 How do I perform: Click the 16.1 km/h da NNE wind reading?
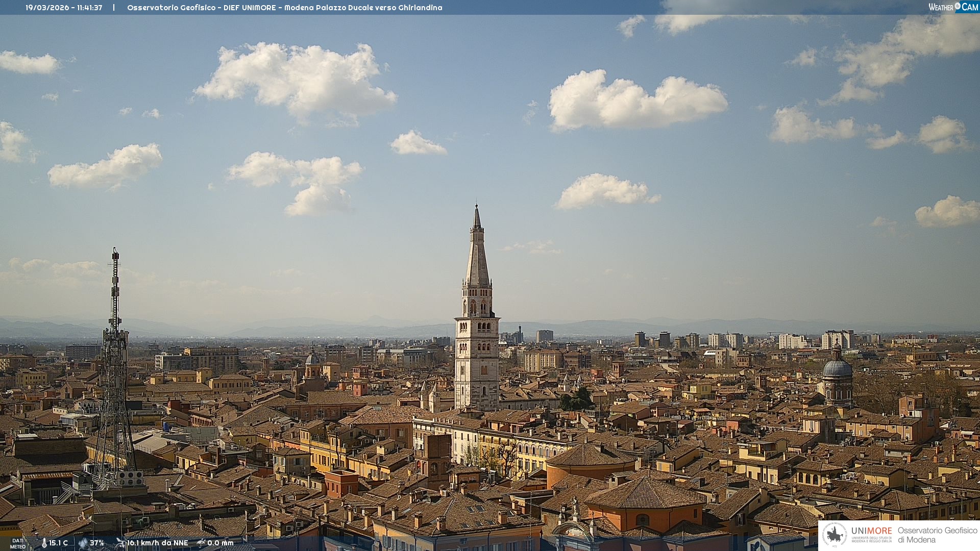click(157, 543)
